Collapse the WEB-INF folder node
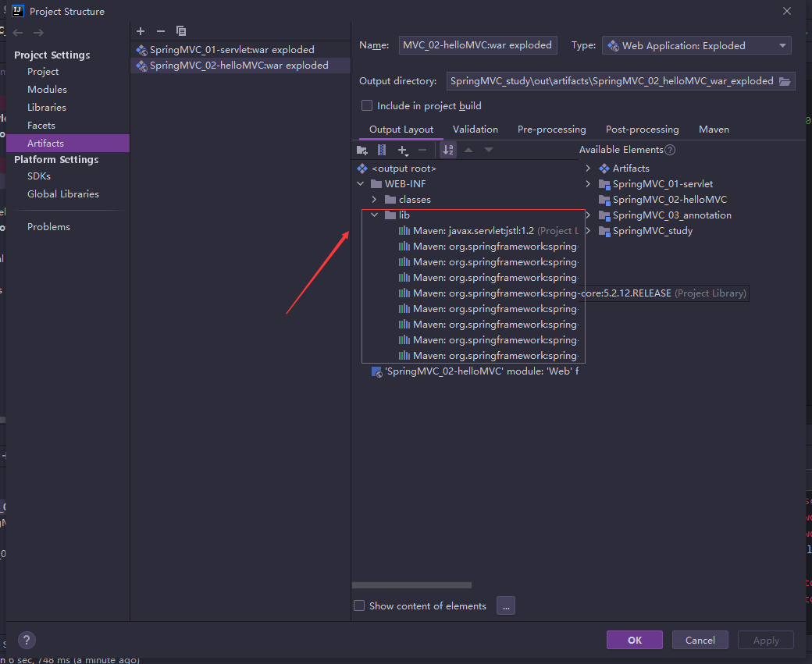 [361, 184]
